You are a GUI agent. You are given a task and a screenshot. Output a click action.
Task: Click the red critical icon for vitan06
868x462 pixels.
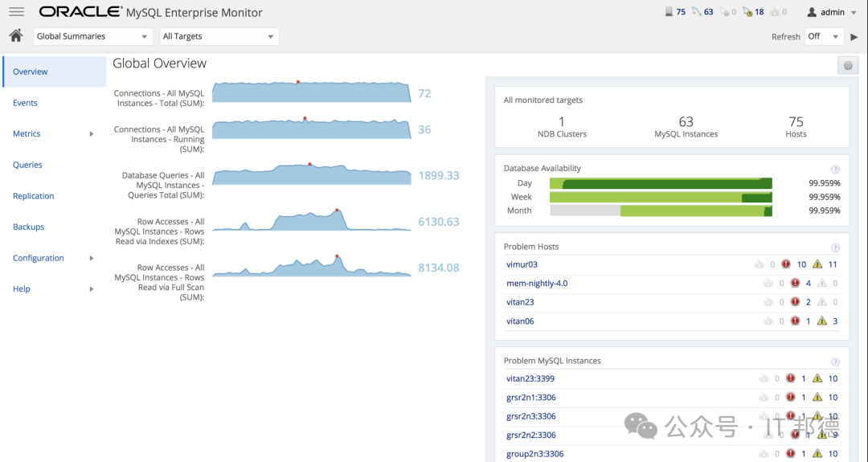coord(795,321)
